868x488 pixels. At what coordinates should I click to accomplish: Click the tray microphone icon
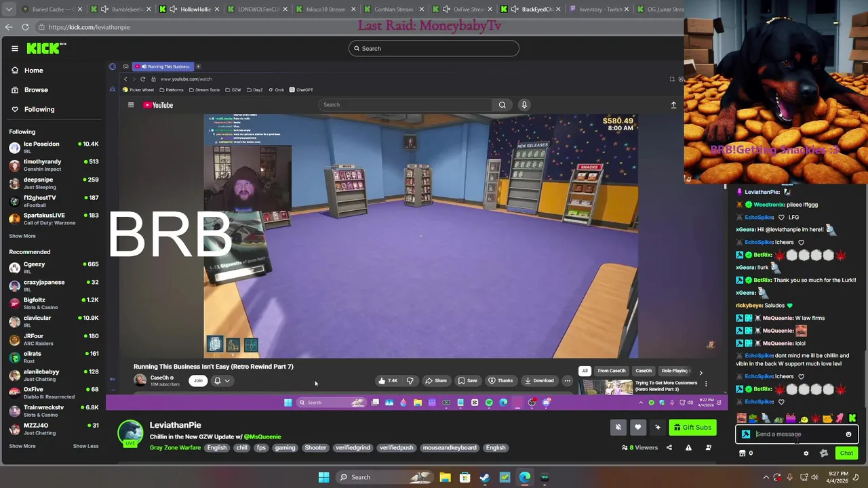[x=789, y=477]
